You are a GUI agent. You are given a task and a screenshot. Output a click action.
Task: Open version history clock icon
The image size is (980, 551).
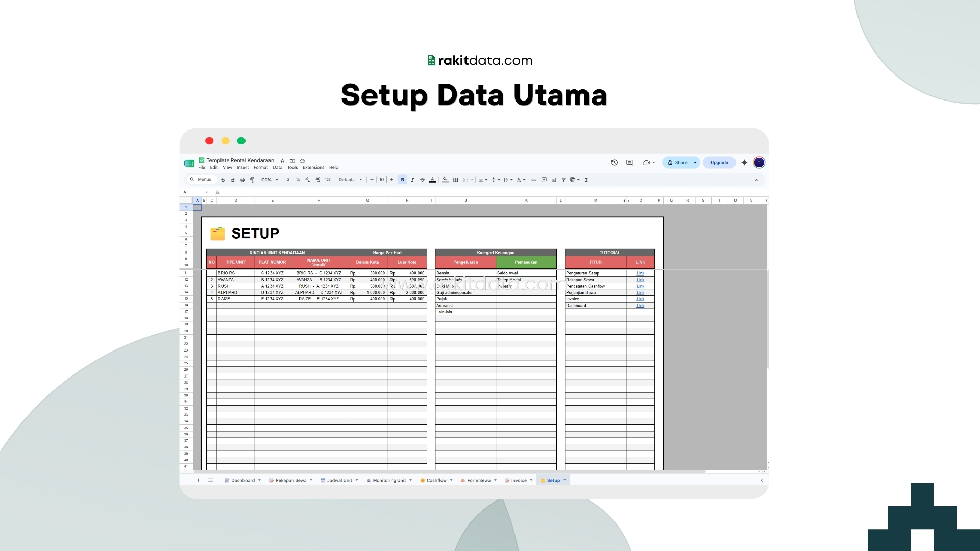(x=615, y=163)
